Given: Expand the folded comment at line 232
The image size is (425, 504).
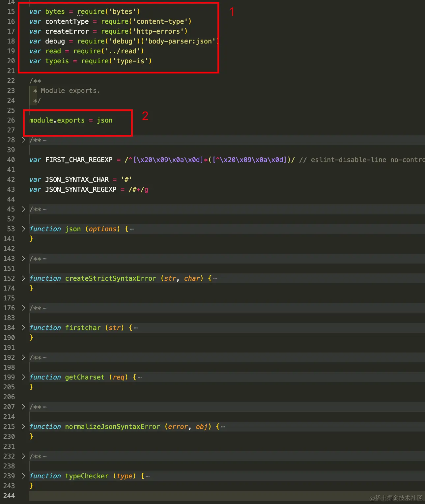Looking at the screenshot, I should tap(23, 456).
